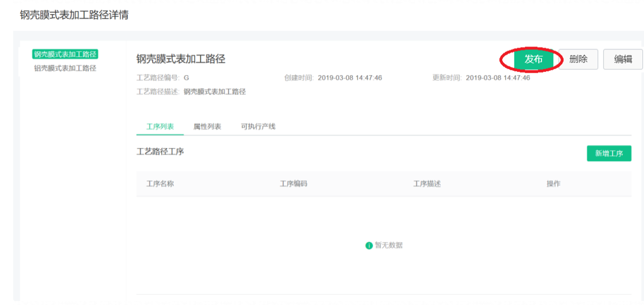This screenshot has height=305, width=644.
Task: Click the page title 钢壳膜式表加工路径详情
Action: [x=74, y=16]
